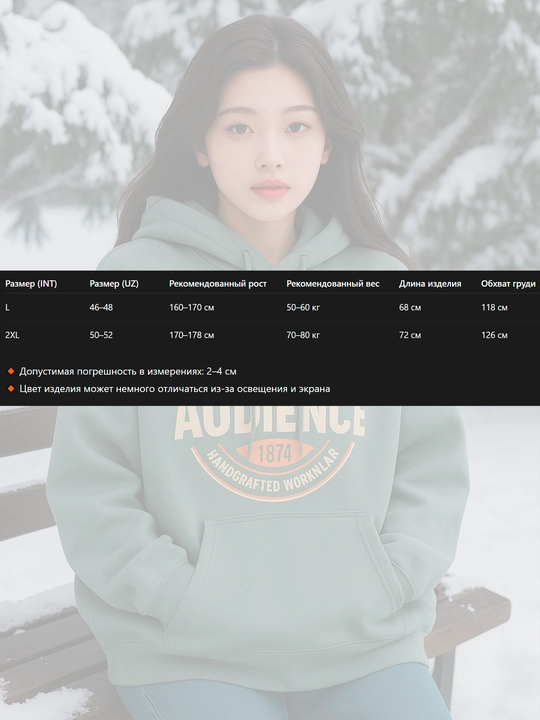The height and width of the screenshot is (720, 540).
Task: Click the Обхват груди column header
Action: pos(508,284)
